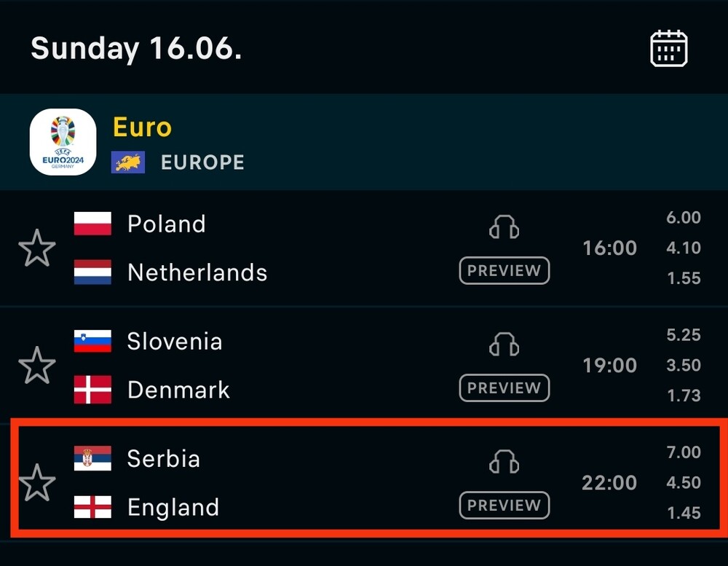Image resolution: width=728 pixels, height=566 pixels.
Task: Pick the 6.00 odds for Poland
Action: [684, 218]
